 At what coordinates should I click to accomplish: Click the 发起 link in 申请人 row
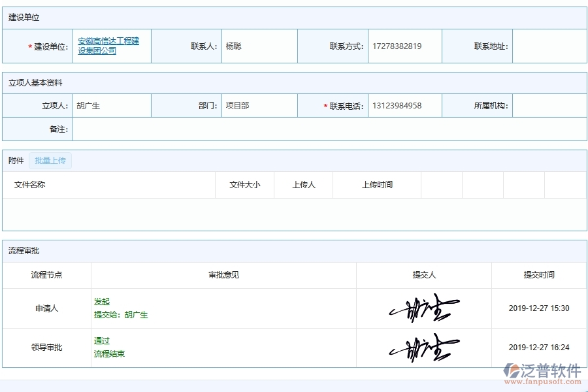click(x=101, y=302)
